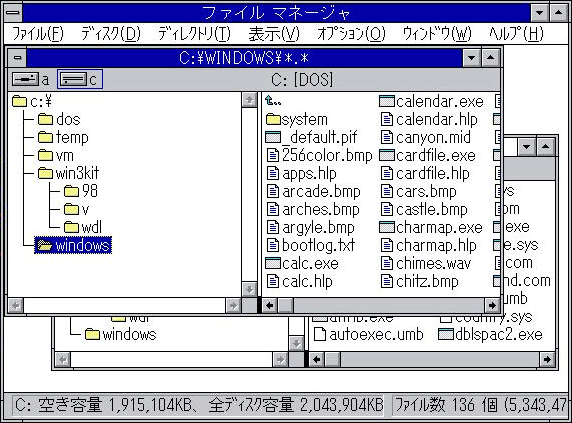Select autoexec.umb in background window
This screenshot has height=423, width=572.
pos(369,334)
